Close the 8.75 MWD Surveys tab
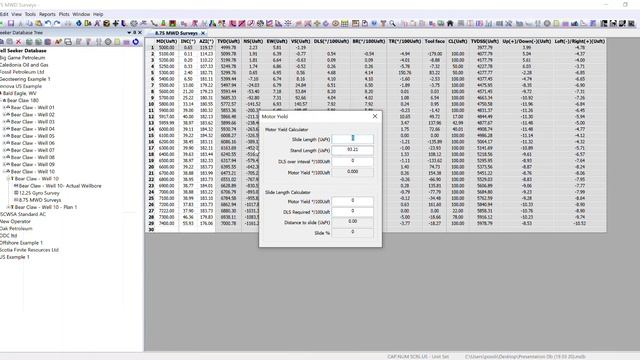 pos(203,33)
